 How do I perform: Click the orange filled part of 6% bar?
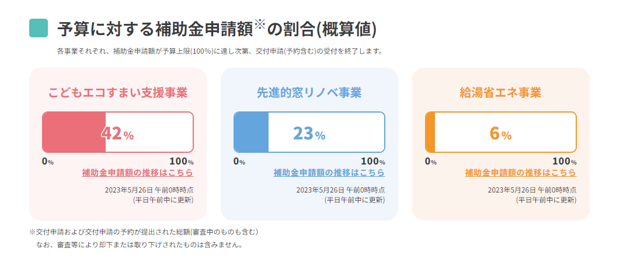(430, 132)
